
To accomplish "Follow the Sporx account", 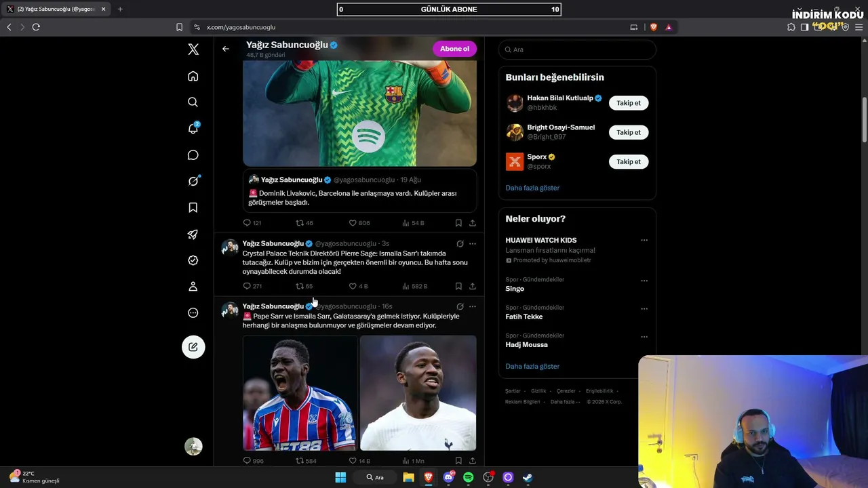I will [629, 161].
